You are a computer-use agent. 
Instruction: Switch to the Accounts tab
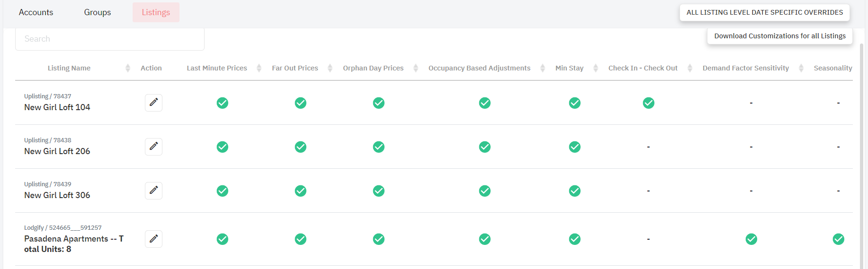click(x=36, y=12)
